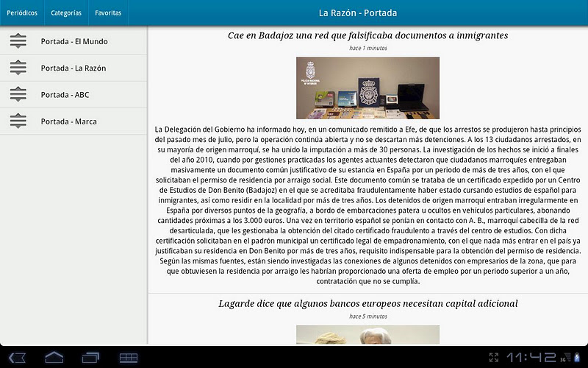The height and width of the screenshot is (368, 588).
Task: Open the Lagarde European banks headline
Action: (368, 304)
